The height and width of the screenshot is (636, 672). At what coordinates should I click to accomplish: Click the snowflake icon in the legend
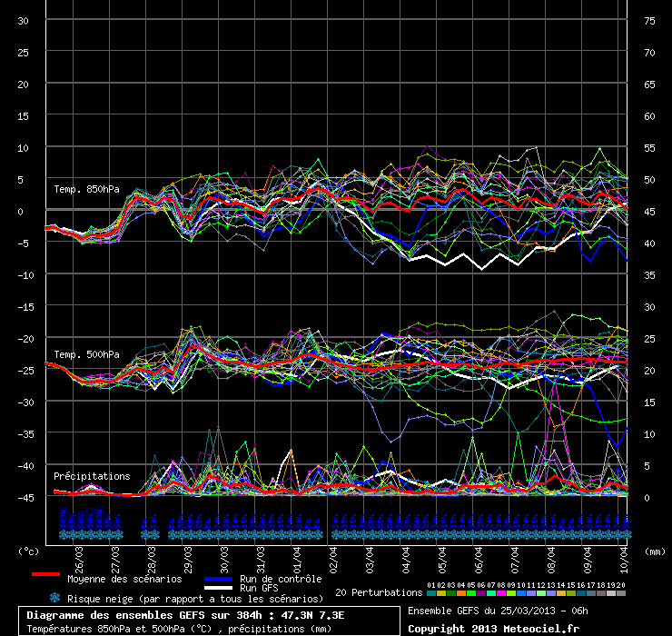coord(54,598)
